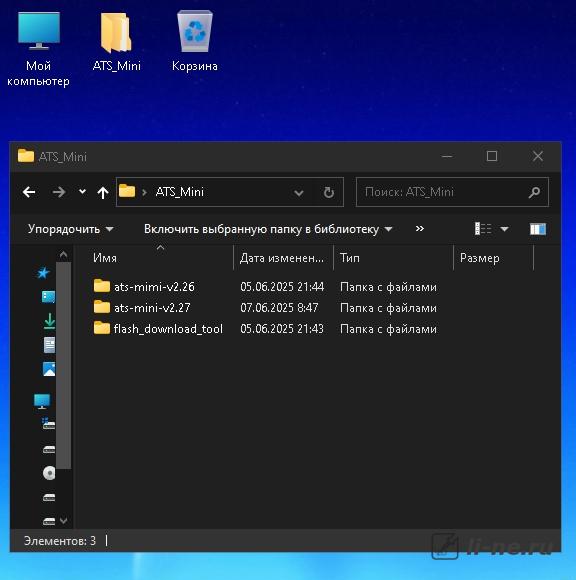Screen dimensions: 576x580
Task: Open recent locations dropdown arrow
Action: point(82,192)
